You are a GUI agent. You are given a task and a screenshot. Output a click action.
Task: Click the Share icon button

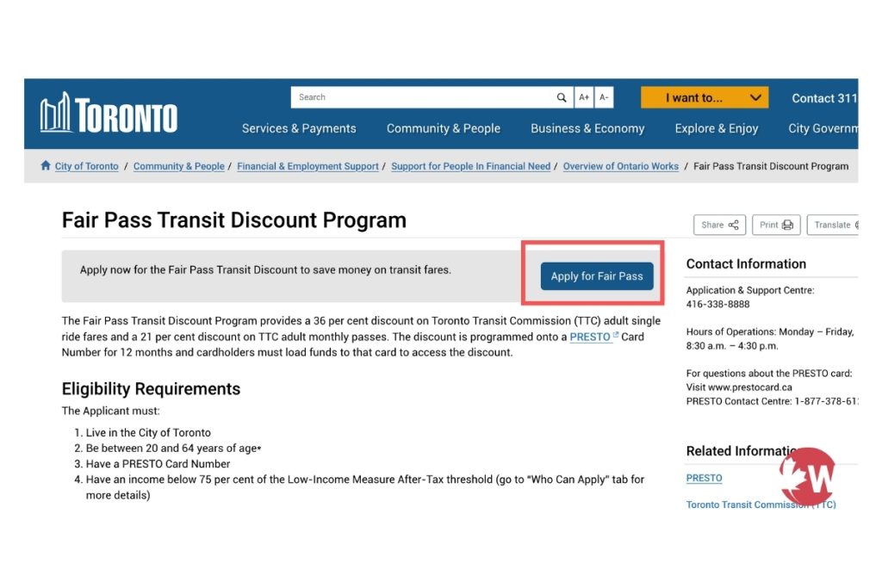point(719,225)
